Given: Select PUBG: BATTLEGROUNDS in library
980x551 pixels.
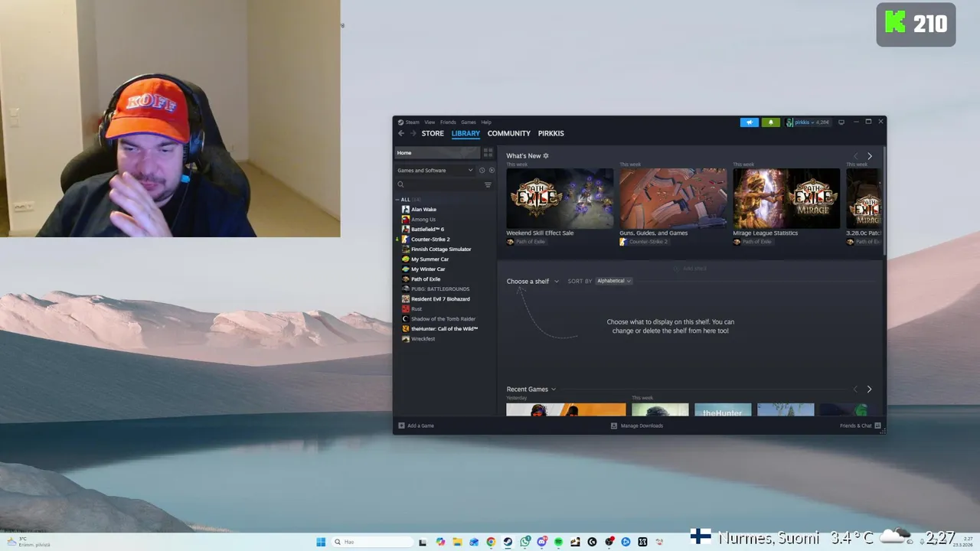Looking at the screenshot, I should [x=440, y=289].
